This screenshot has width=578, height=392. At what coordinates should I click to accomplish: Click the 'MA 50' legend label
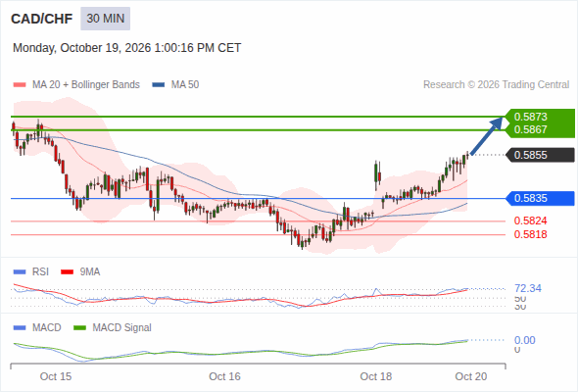tap(185, 85)
